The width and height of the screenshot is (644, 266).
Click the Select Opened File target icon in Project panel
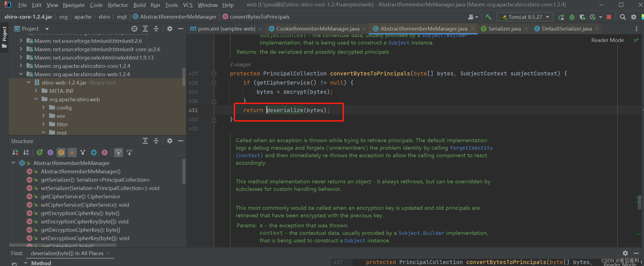click(x=134, y=29)
